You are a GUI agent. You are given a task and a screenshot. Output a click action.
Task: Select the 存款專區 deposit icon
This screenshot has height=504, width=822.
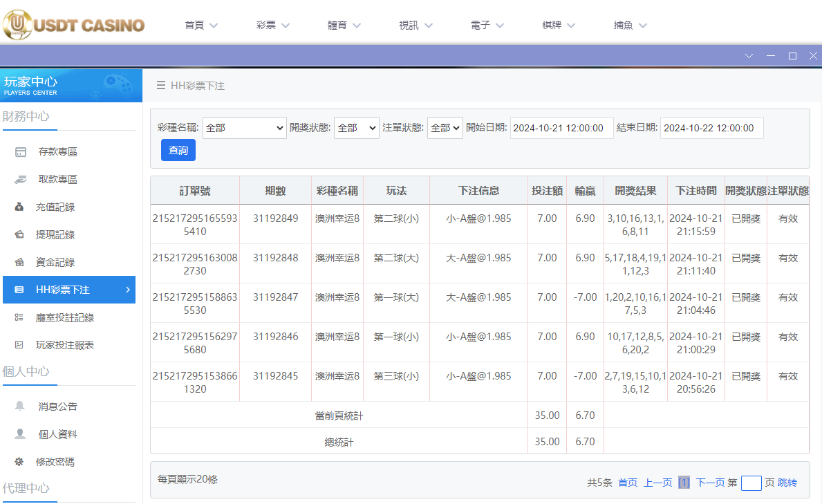(21, 151)
